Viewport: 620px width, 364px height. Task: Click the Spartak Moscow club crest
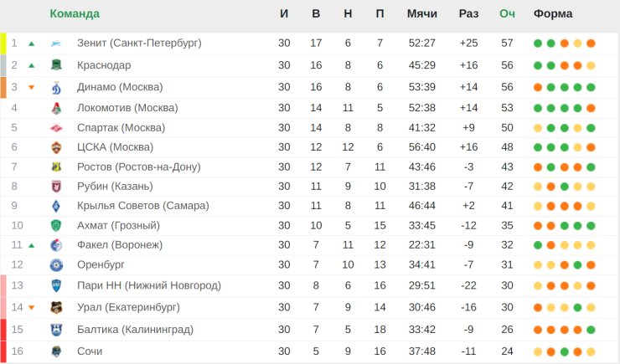click(x=56, y=128)
